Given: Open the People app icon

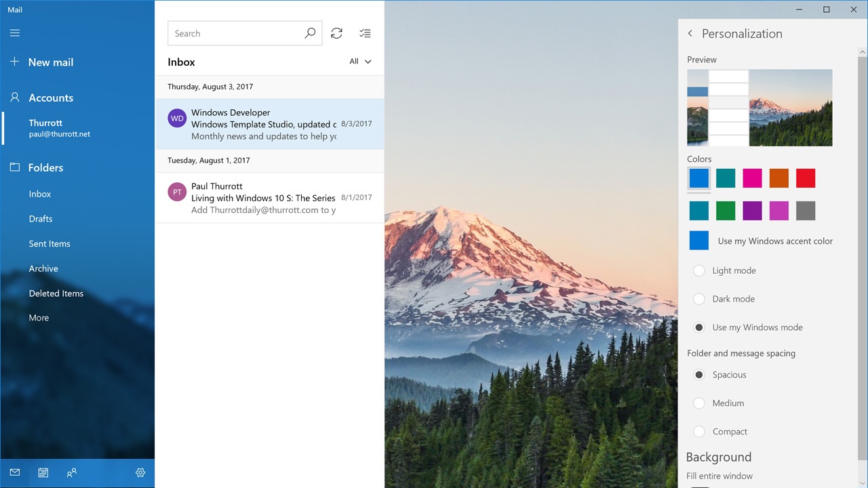Looking at the screenshot, I should pyautogui.click(x=71, y=472).
